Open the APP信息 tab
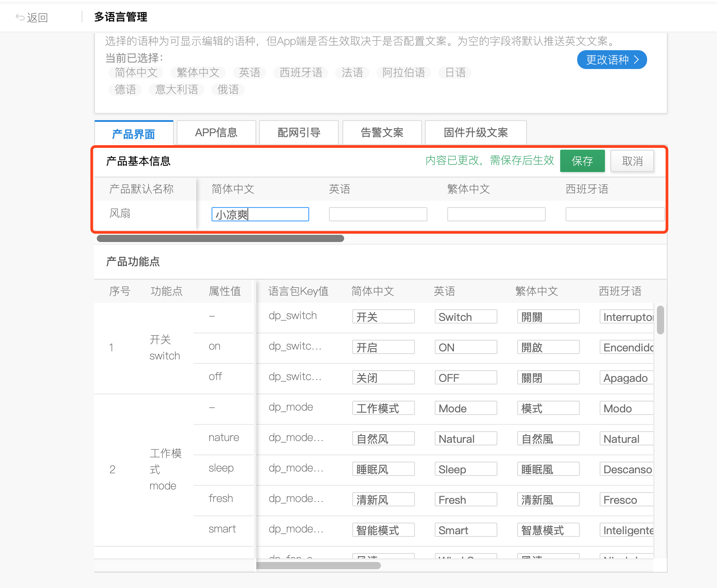This screenshot has height=588, width=717. point(216,133)
